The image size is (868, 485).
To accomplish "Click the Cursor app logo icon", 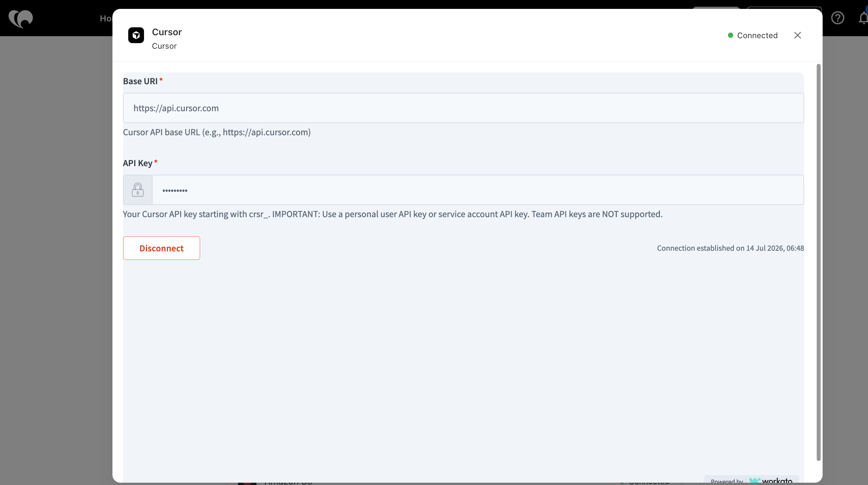I will click(136, 36).
